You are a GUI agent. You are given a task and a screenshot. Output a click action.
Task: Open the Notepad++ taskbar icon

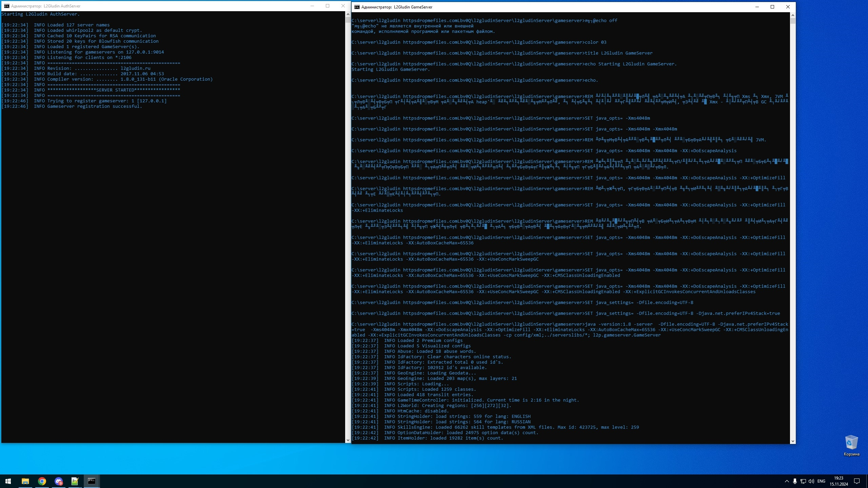click(x=75, y=481)
